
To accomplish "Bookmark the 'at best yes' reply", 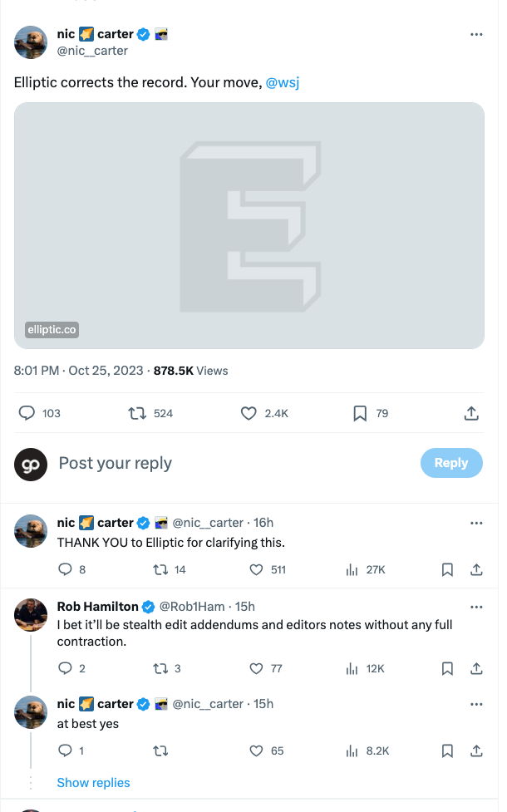I will click(447, 750).
